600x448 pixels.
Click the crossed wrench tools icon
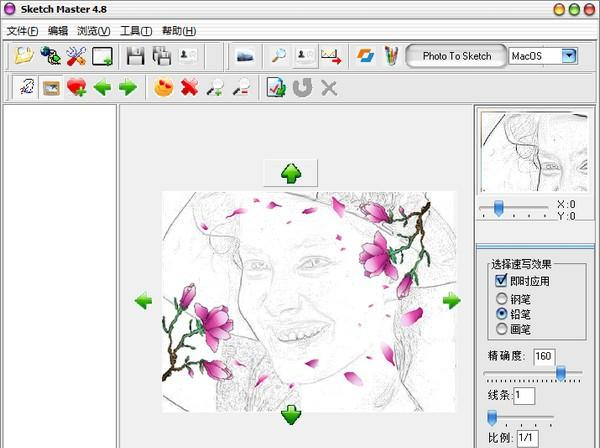[76, 56]
